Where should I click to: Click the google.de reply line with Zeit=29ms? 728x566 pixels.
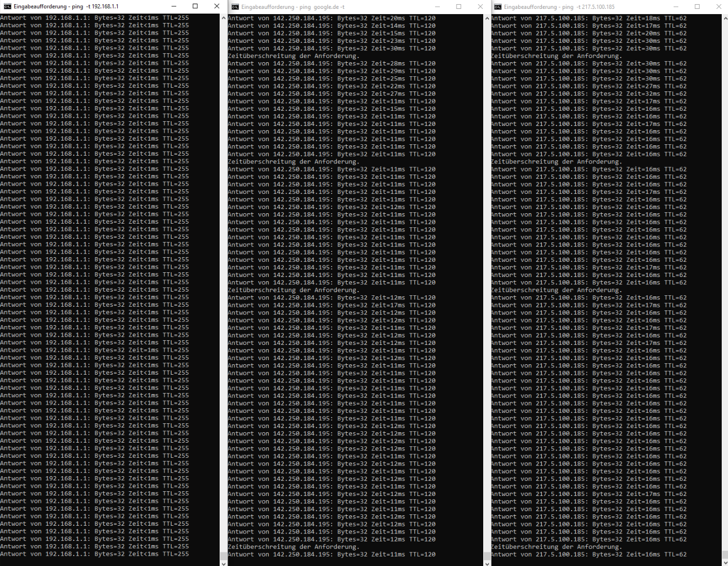pyautogui.click(x=332, y=71)
